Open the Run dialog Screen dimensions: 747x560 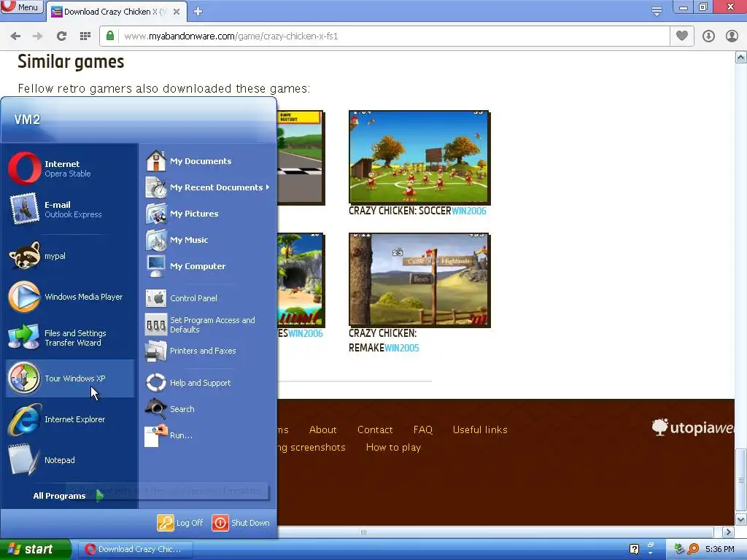(x=207, y=435)
